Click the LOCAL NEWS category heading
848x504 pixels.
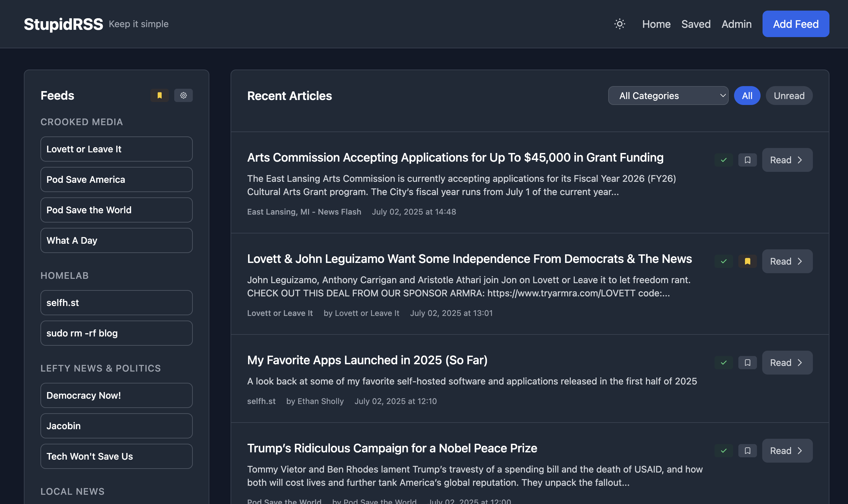(x=72, y=491)
